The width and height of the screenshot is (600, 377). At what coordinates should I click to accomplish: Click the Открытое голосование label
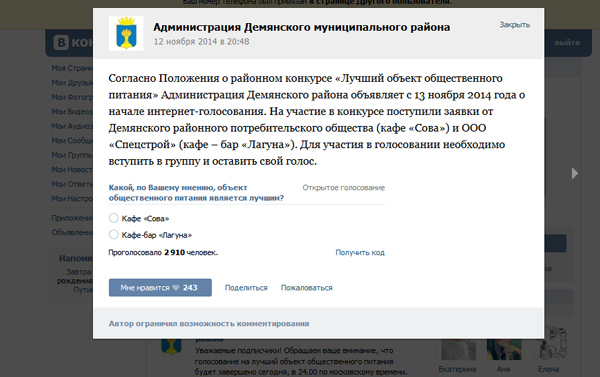344,188
